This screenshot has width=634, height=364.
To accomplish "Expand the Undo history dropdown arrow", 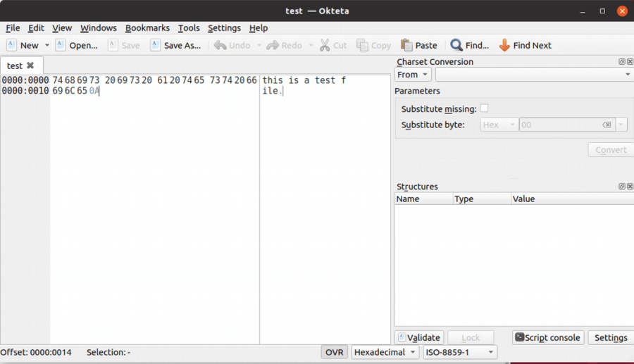I will tap(259, 45).
